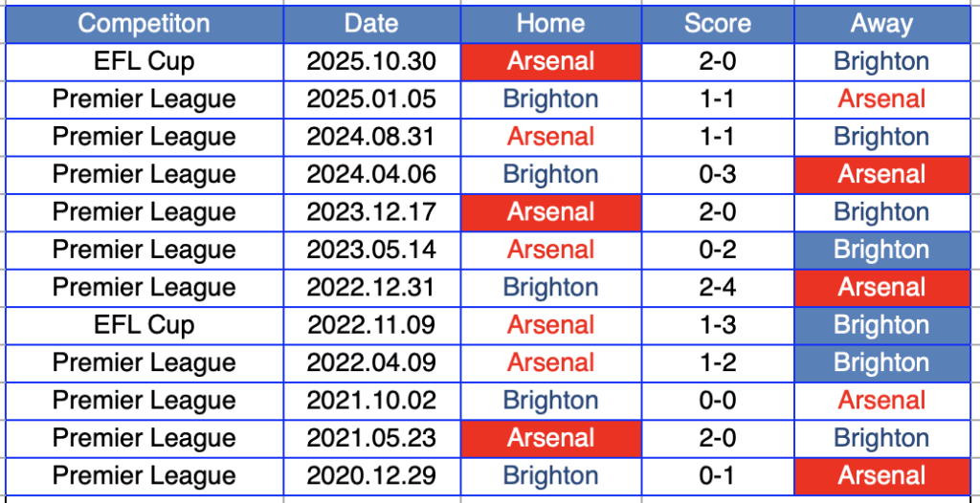The height and width of the screenshot is (503, 980).
Task: Click red-highlighted Arsenal in the 2023.12.17 row
Action: [550, 212]
